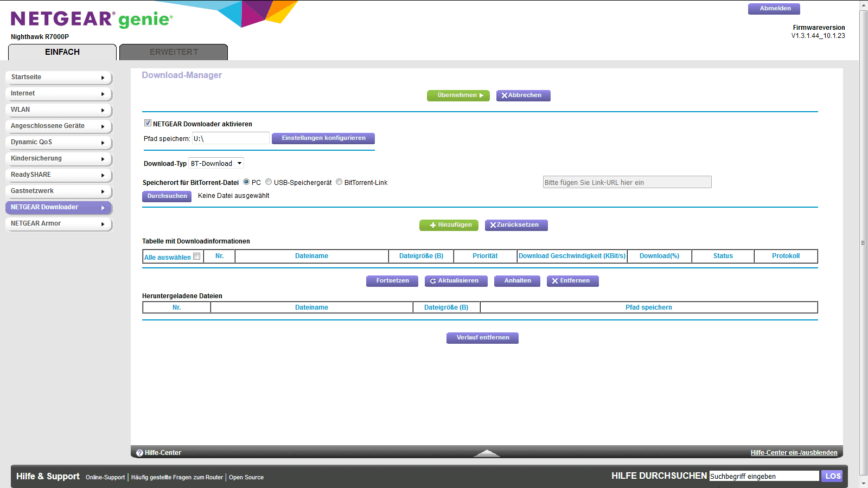Click the Download(%) column header

tap(659, 256)
